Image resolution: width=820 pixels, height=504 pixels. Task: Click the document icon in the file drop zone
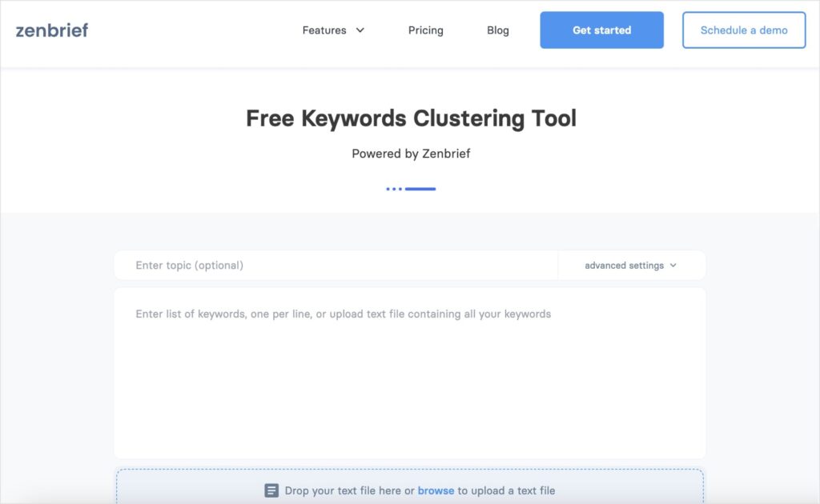coord(271,490)
